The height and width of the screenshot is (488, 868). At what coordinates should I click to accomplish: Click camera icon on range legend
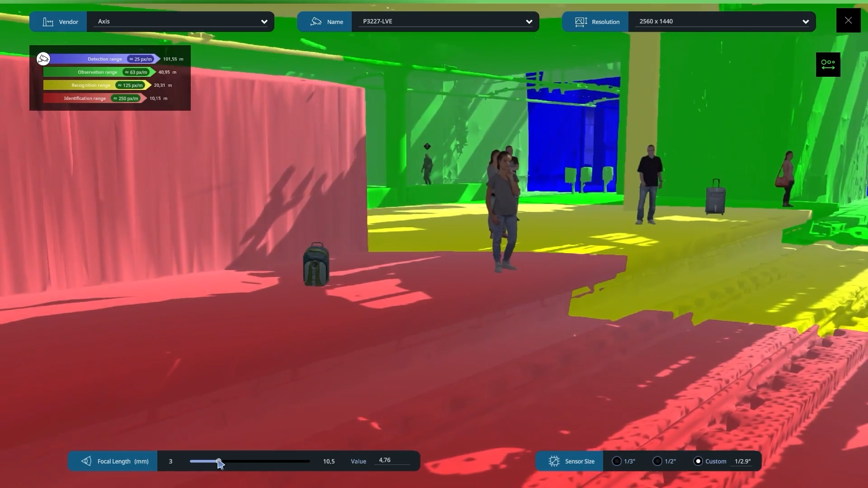tap(43, 59)
